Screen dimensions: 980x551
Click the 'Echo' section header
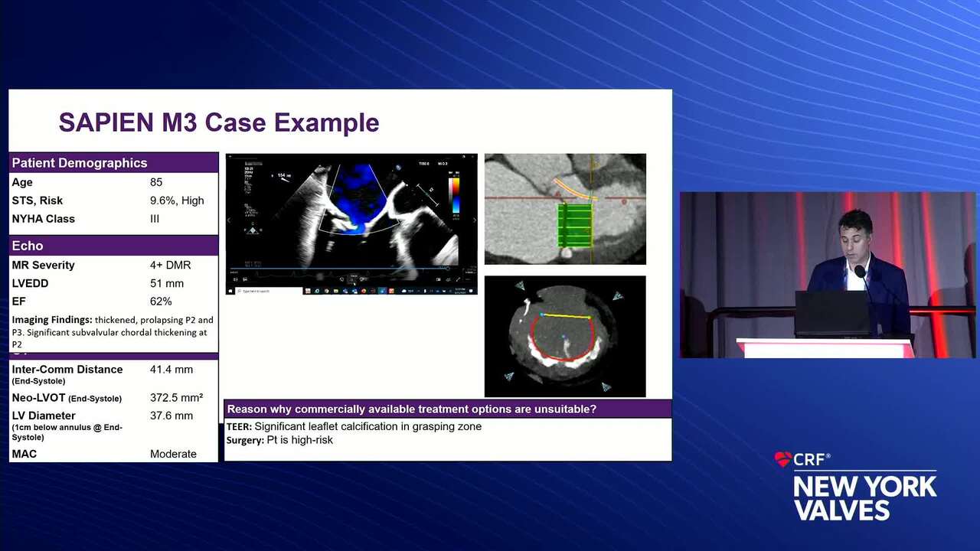(x=113, y=246)
